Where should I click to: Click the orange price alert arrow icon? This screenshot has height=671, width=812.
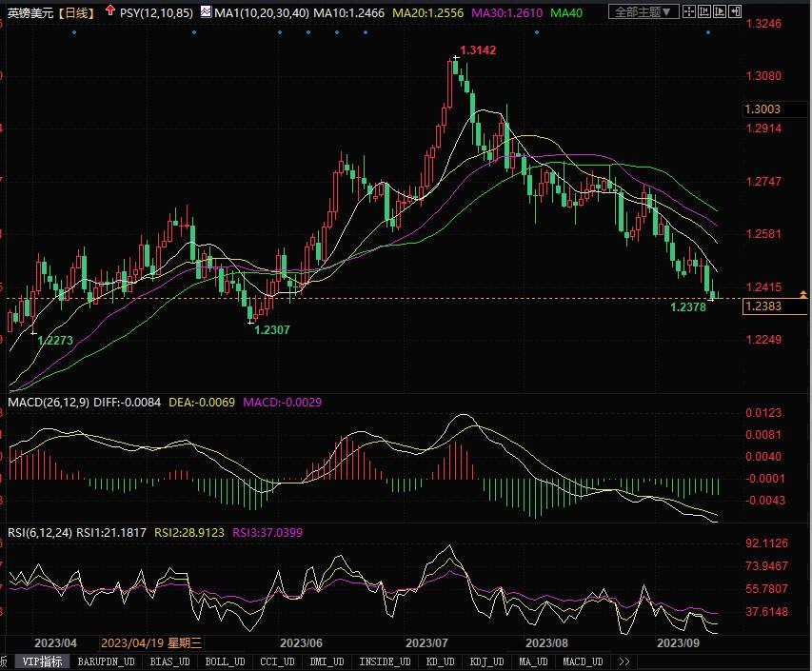pos(803,295)
